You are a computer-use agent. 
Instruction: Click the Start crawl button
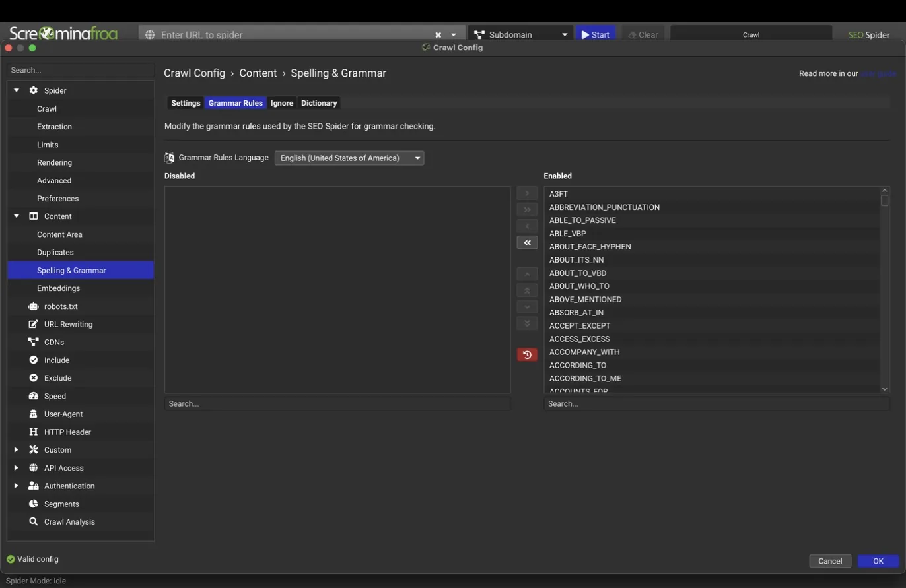coord(596,35)
